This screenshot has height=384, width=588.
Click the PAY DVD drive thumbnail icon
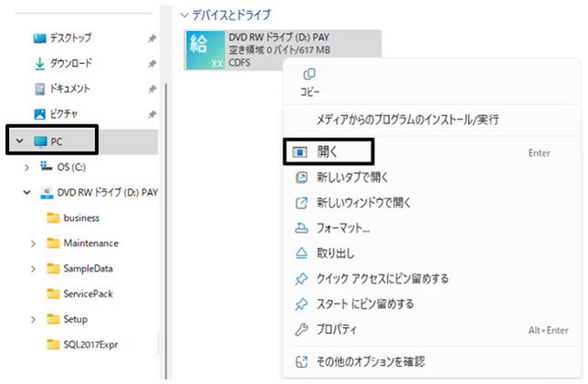click(206, 50)
